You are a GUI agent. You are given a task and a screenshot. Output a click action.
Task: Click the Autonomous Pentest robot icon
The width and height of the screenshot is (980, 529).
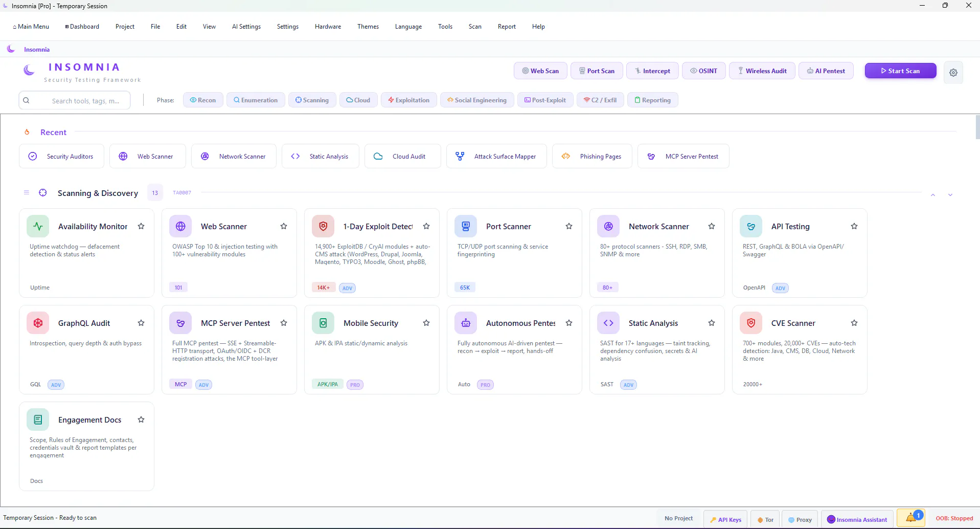466,323
